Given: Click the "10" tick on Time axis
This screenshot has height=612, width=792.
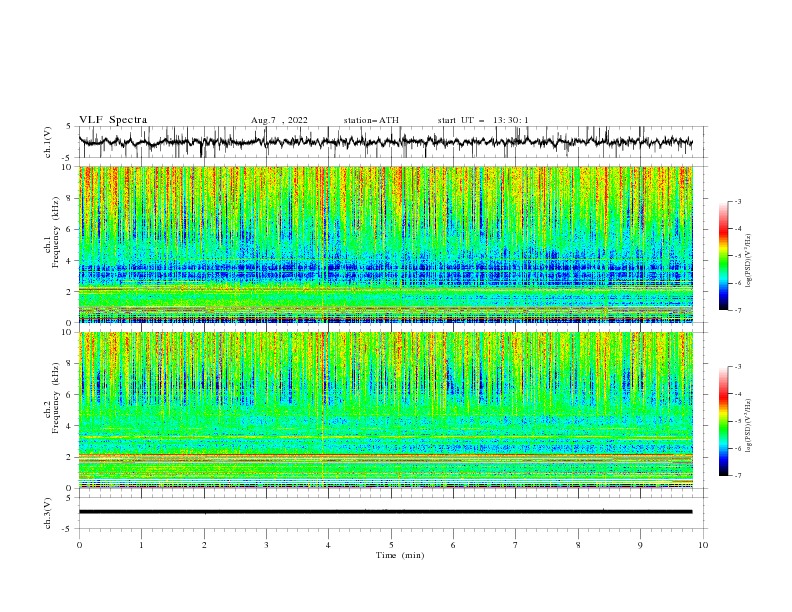Looking at the screenshot, I should point(703,545).
